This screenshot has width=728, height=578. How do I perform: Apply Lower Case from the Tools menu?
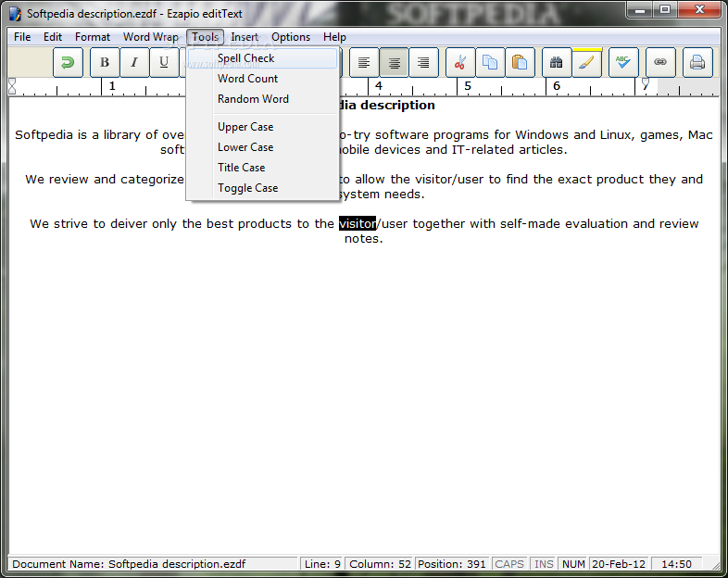[262, 147]
